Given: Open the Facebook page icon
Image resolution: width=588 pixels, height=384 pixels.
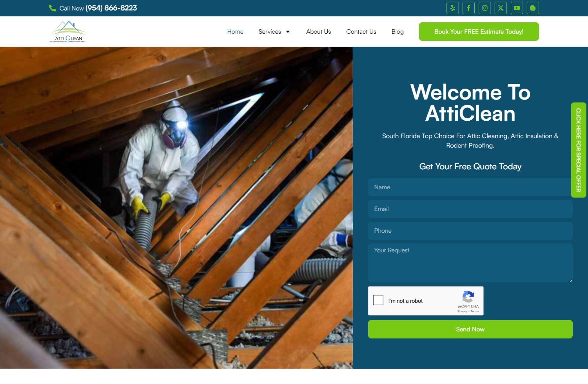Looking at the screenshot, I should pos(468,8).
